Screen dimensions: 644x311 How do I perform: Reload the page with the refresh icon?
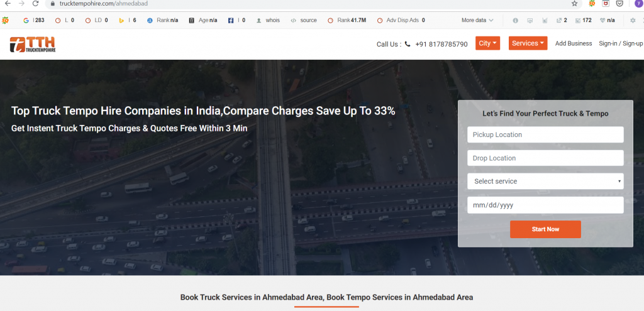(35, 4)
